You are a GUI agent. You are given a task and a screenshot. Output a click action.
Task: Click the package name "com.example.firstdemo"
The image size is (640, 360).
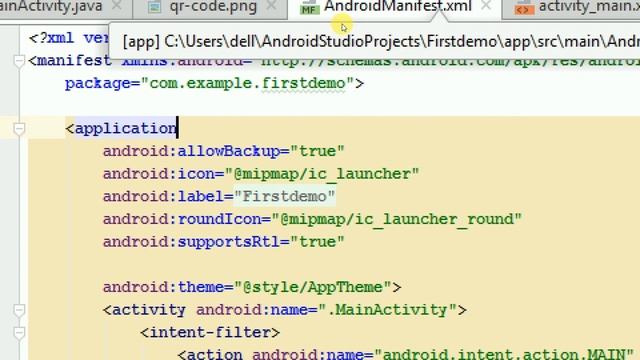coord(247,83)
